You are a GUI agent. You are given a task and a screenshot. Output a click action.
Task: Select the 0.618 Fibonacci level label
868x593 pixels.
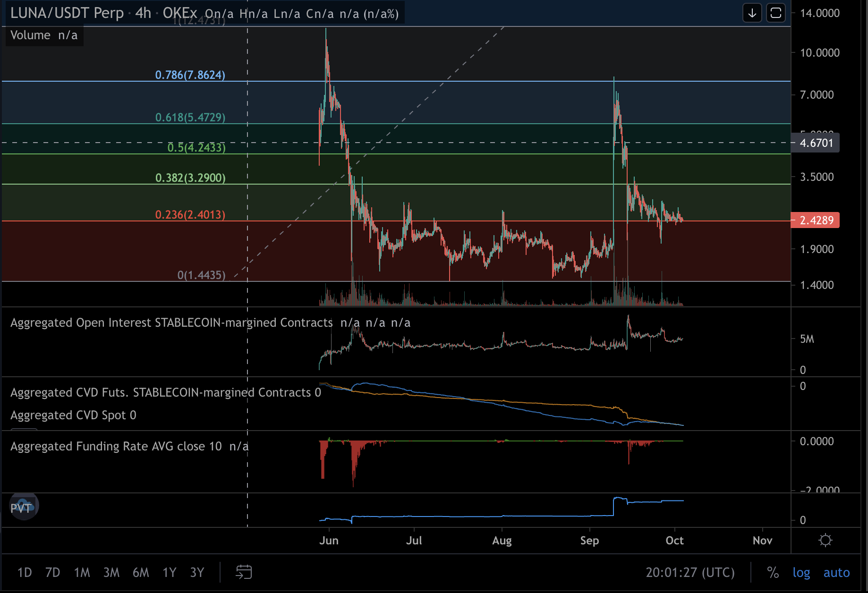coord(190,117)
